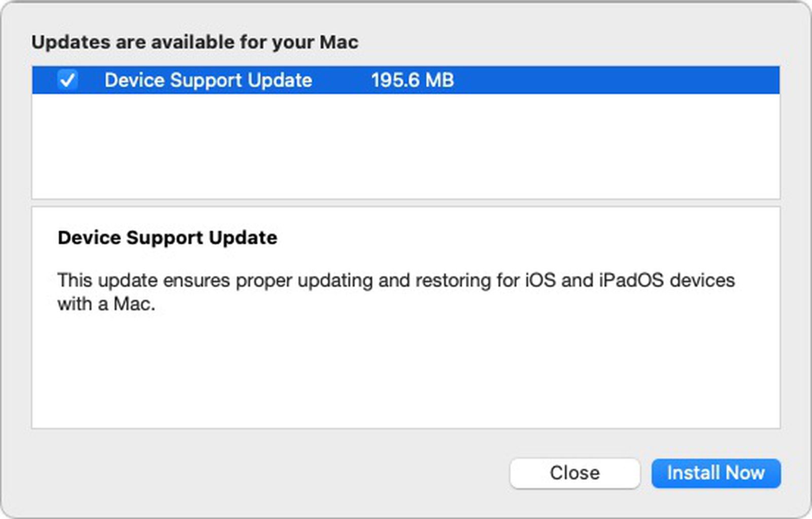Click "with a Mac." on the second description line
Screen dimensions: 812x519
[x=106, y=304]
